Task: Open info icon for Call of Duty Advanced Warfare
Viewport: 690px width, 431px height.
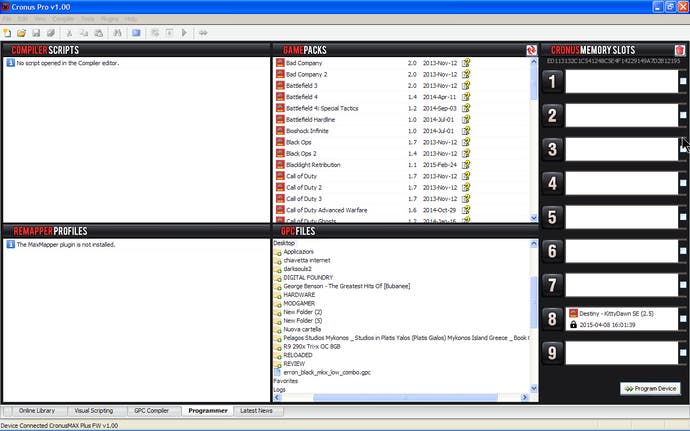Action: click(466, 210)
